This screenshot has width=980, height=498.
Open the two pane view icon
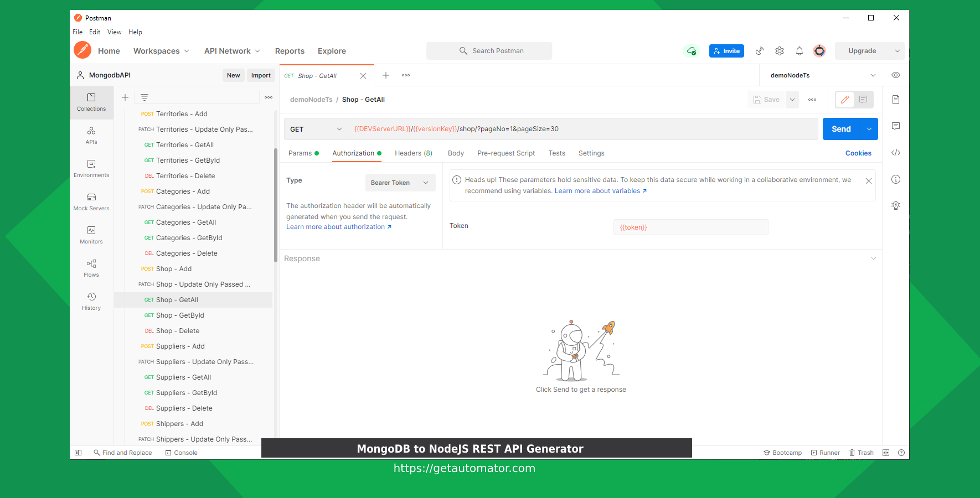click(x=886, y=453)
